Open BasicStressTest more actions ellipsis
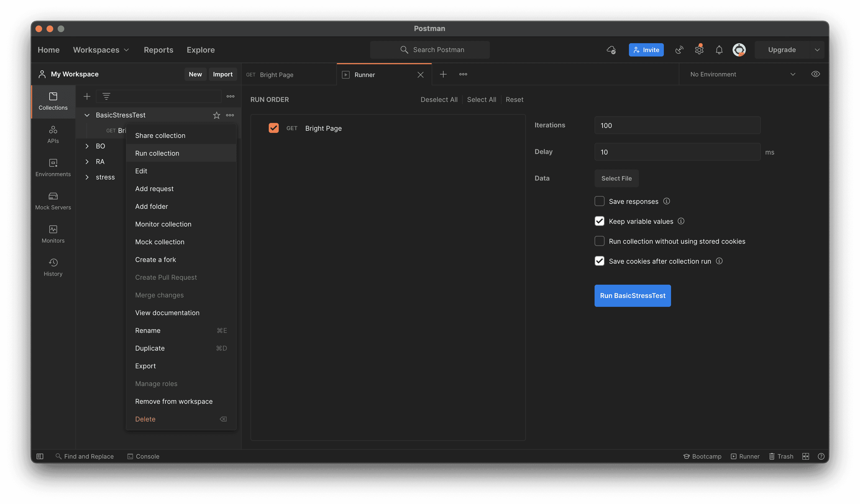This screenshot has height=504, width=860. pyautogui.click(x=230, y=115)
